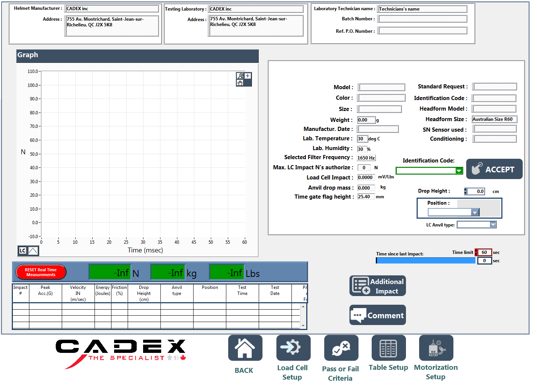Viewport: 537px width, 392px height.
Task: Open the Position dropdown
Action: tap(475, 213)
